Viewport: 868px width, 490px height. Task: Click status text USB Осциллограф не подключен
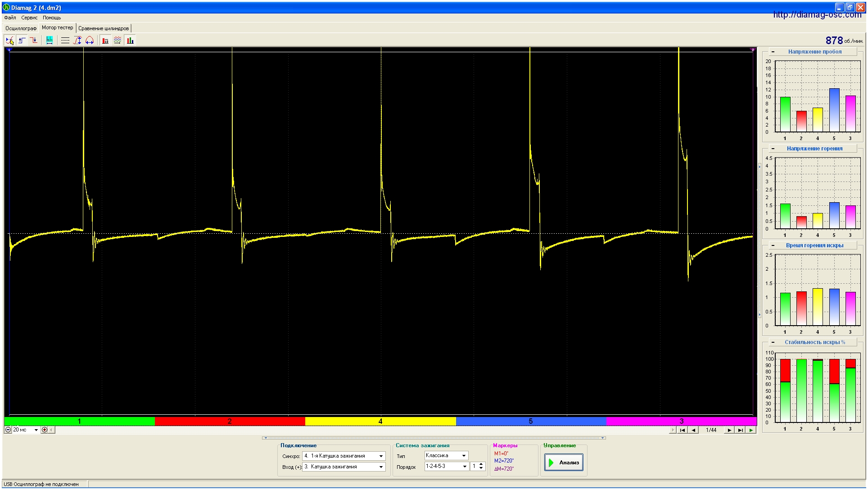coord(41,485)
